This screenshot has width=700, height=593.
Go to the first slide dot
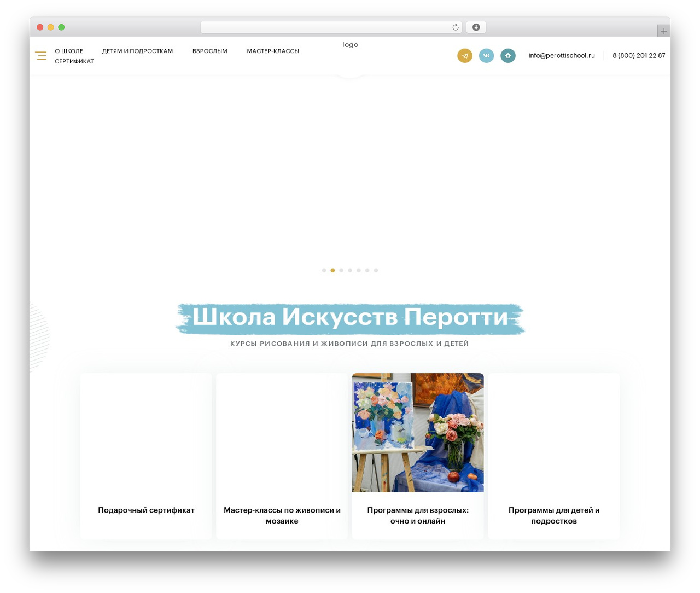pyautogui.click(x=324, y=270)
